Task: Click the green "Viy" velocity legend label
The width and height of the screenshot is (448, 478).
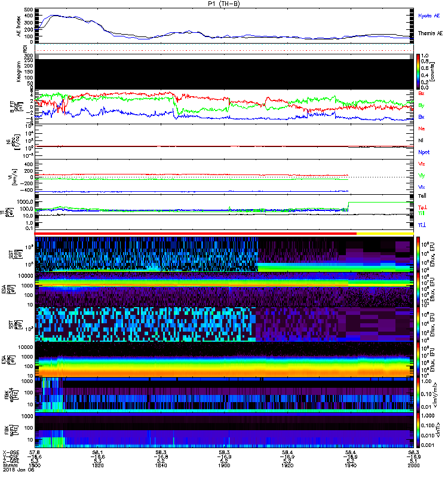Action: [421, 176]
